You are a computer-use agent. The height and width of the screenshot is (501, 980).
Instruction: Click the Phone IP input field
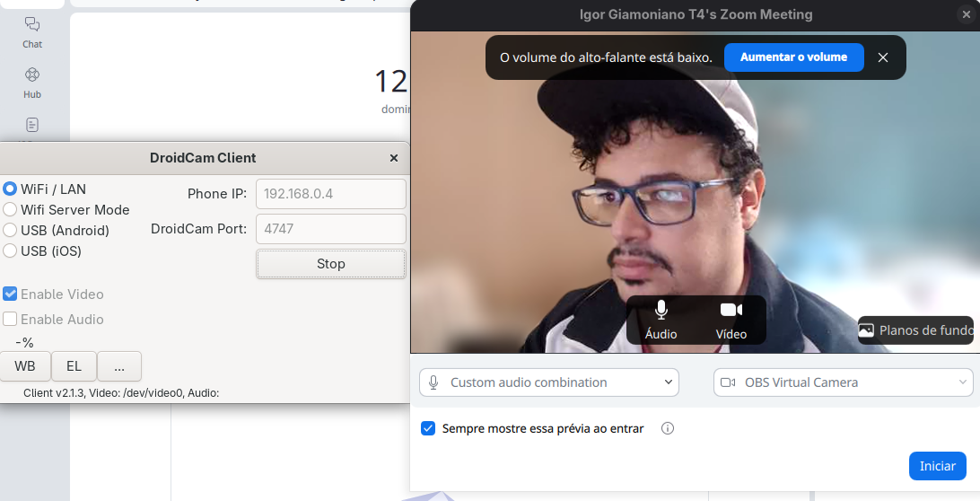[330, 194]
